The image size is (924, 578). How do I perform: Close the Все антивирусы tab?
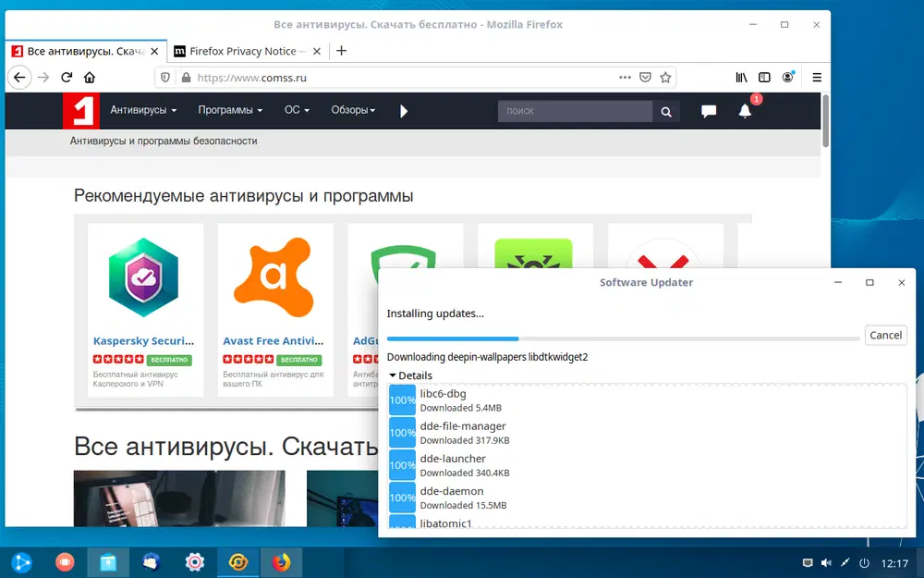[x=154, y=51]
